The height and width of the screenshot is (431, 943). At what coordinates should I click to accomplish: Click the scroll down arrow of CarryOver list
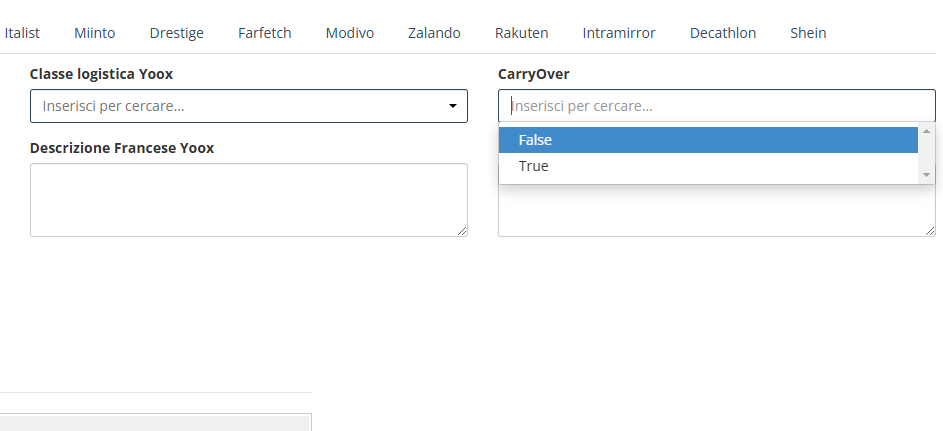[926, 175]
